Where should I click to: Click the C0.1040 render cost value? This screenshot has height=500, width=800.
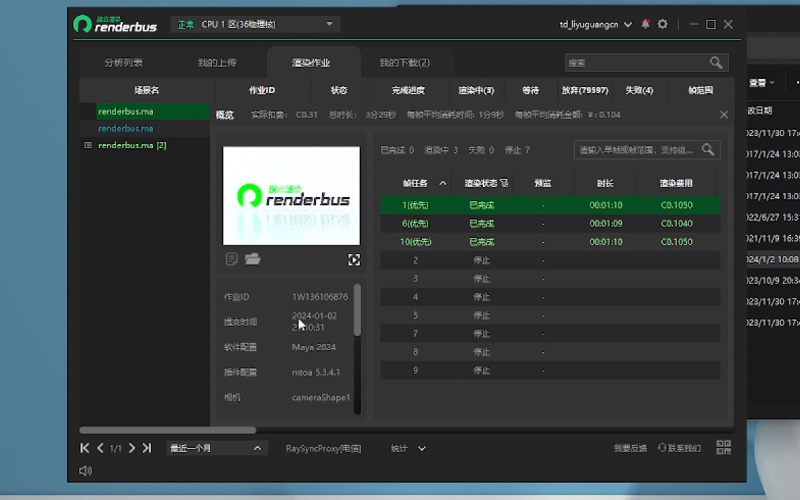point(677,223)
